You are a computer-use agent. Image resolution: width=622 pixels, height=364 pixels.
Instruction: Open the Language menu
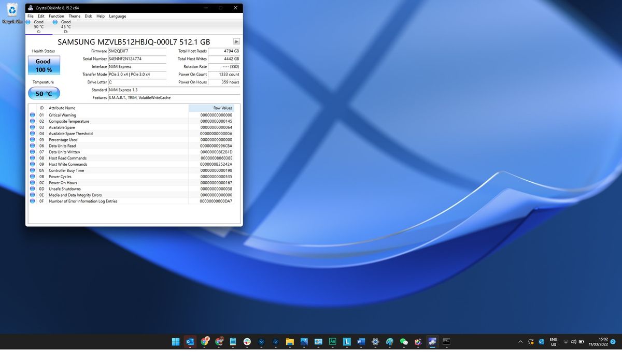pos(117,16)
